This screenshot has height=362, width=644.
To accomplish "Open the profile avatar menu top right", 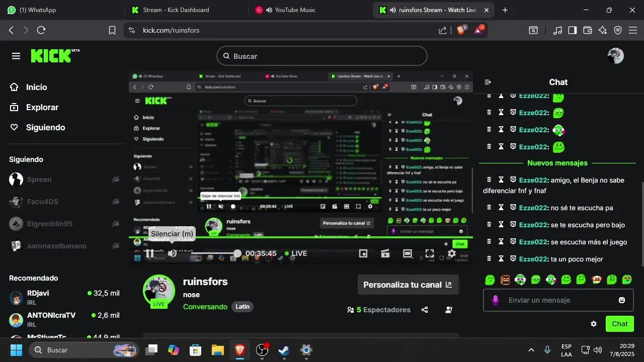I will (x=616, y=56).
